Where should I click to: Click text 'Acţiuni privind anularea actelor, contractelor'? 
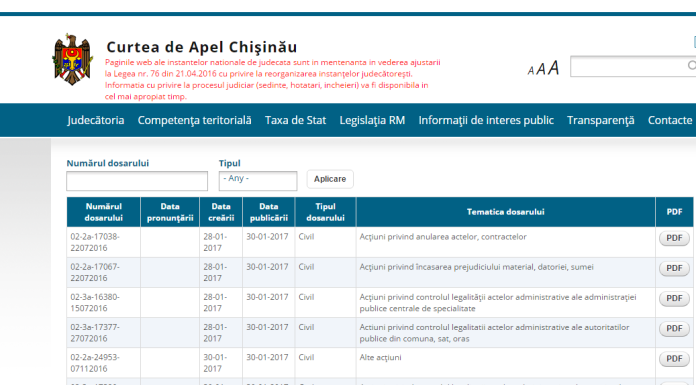tap(443, 237)
